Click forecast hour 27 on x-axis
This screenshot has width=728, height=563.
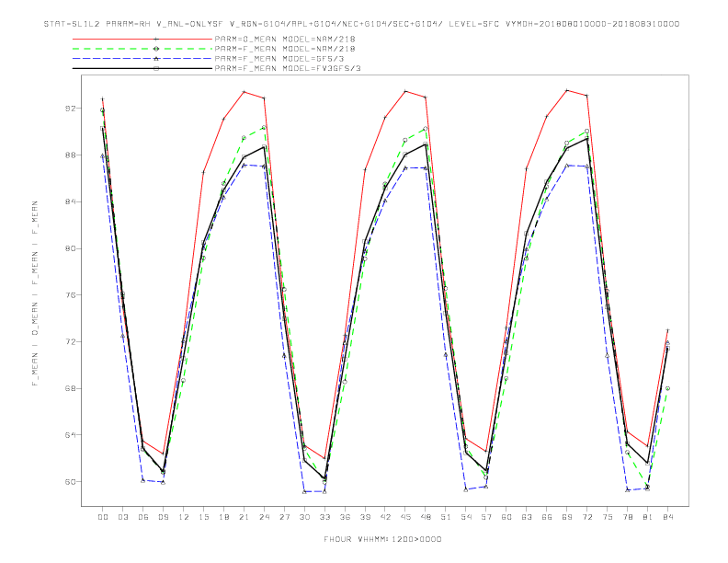pyautogui.click(x=284, y=517)
